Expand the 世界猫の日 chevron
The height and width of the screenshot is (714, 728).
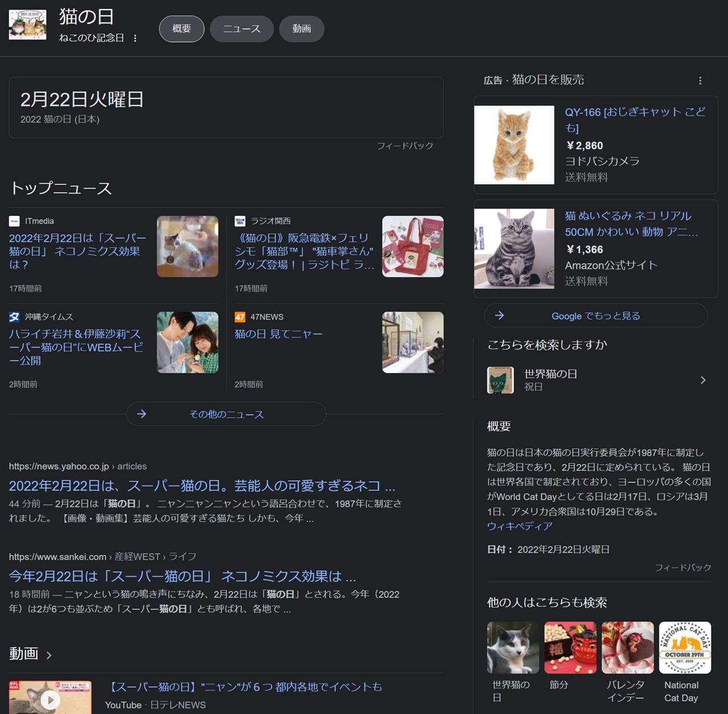[704, 380]
